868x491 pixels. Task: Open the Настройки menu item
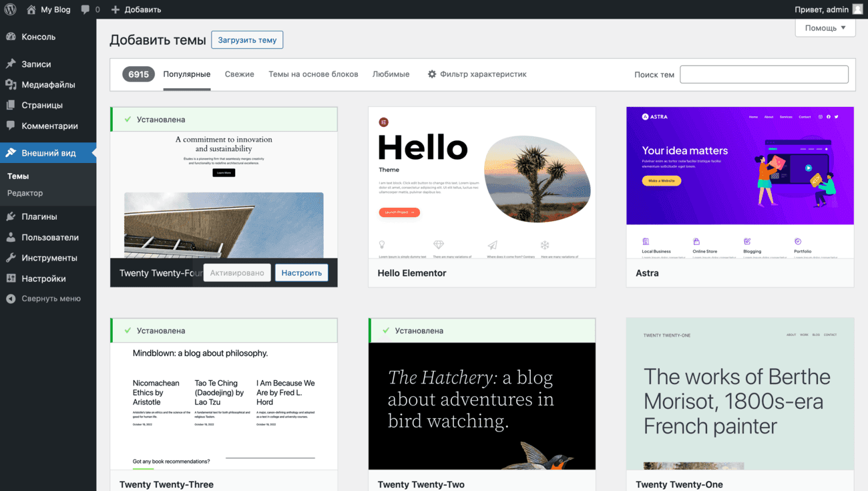[x=48, y=279]
